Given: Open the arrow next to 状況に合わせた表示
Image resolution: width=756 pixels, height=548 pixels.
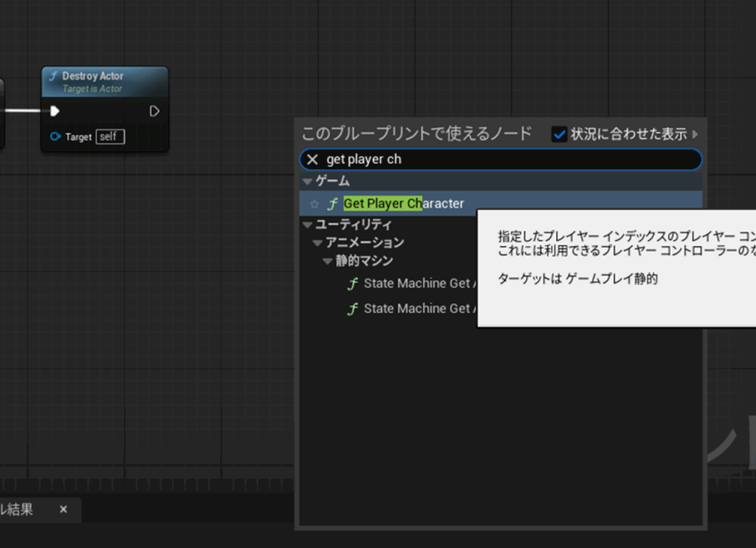Looking at the screenshot, I should point(695,134).
